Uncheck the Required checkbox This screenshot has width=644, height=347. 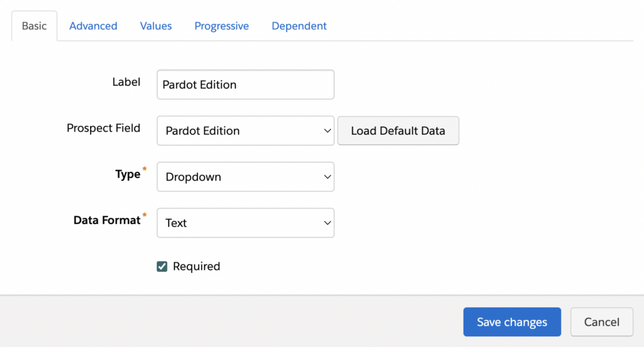tap(162, 266)
